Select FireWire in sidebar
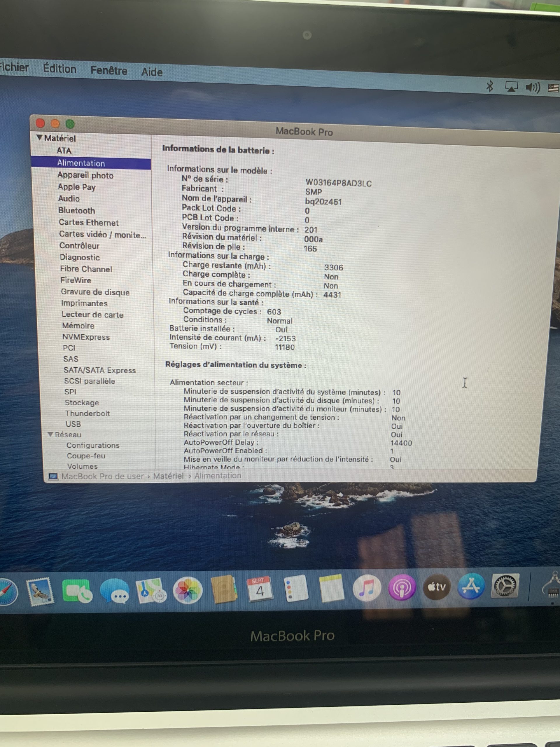This screenshot has height=747, width=560. point(76,280)
